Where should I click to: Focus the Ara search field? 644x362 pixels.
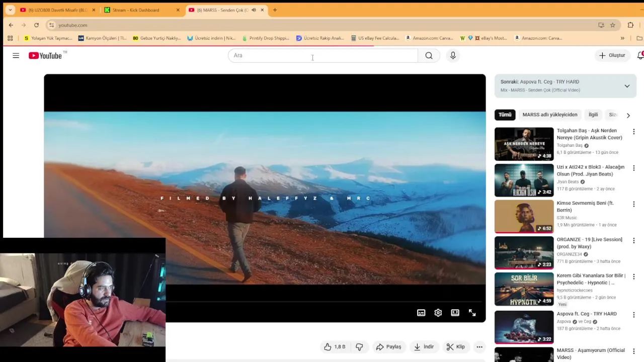[323, 55]
